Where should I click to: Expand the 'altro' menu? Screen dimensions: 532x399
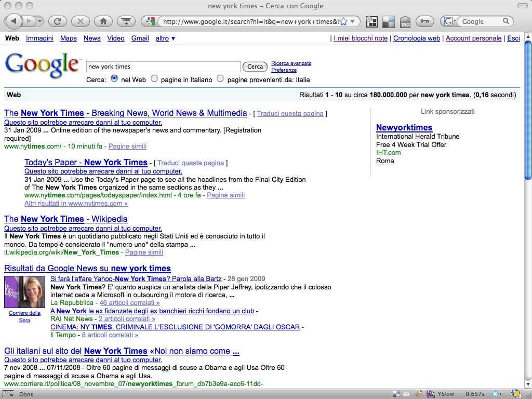(166, 38)
